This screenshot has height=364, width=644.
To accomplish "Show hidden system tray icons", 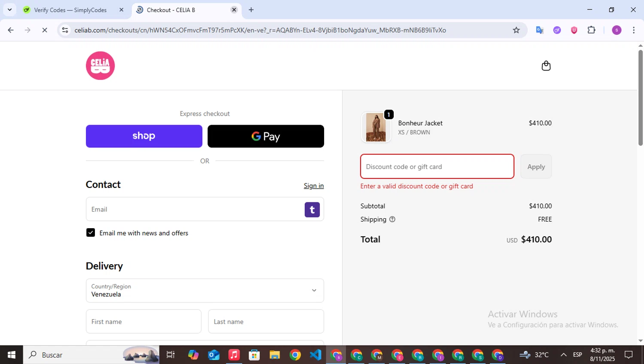I will pyautogui.click(x=563, y=355).
